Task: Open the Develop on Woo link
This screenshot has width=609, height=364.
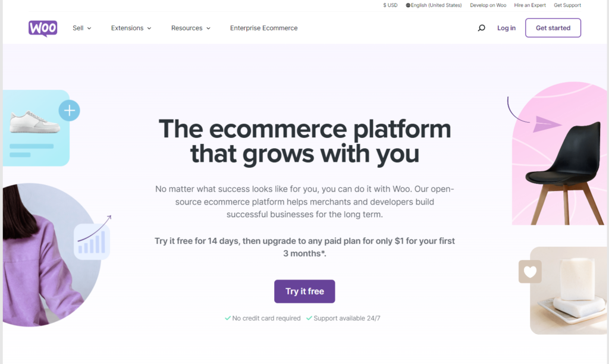Action: [x=488, y=5]
